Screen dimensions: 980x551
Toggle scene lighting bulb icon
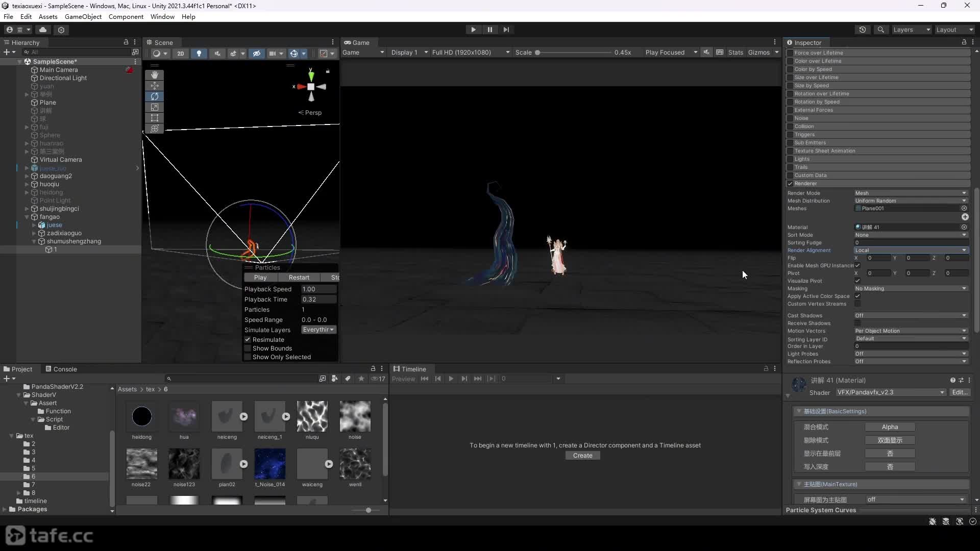pyautogui.click(x=199, y=53)
